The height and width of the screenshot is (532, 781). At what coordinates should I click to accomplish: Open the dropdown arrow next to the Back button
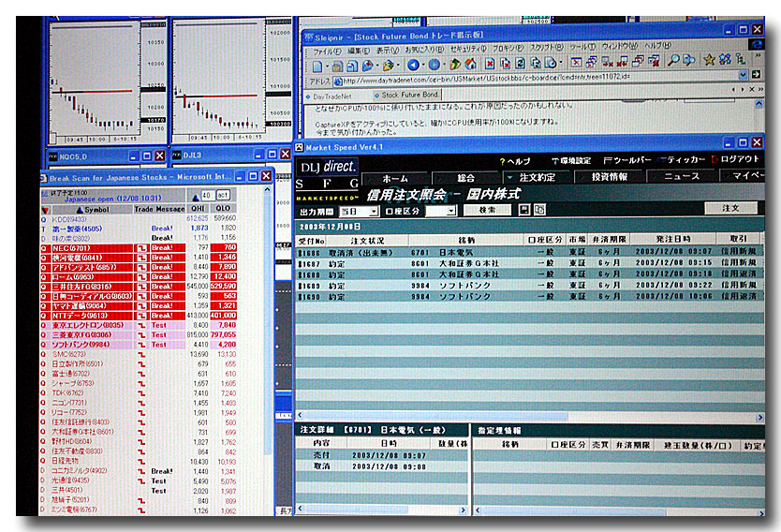click(423, 65)
